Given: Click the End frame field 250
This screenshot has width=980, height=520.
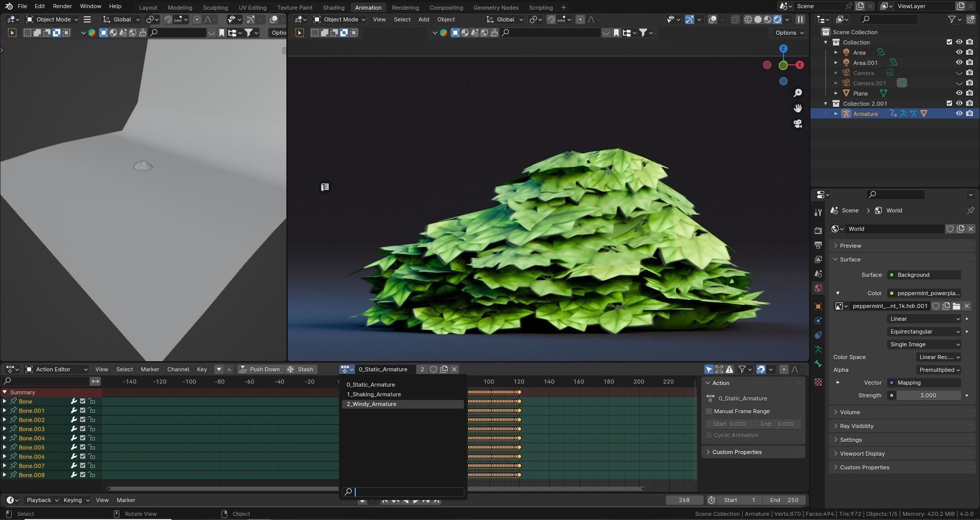Looking at the screenshot, I should 783,500.
